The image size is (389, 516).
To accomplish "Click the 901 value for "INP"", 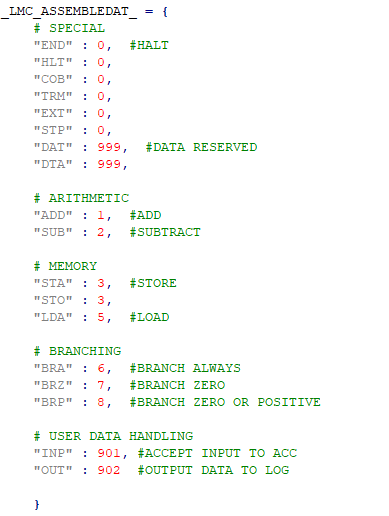I will [109, 453].
